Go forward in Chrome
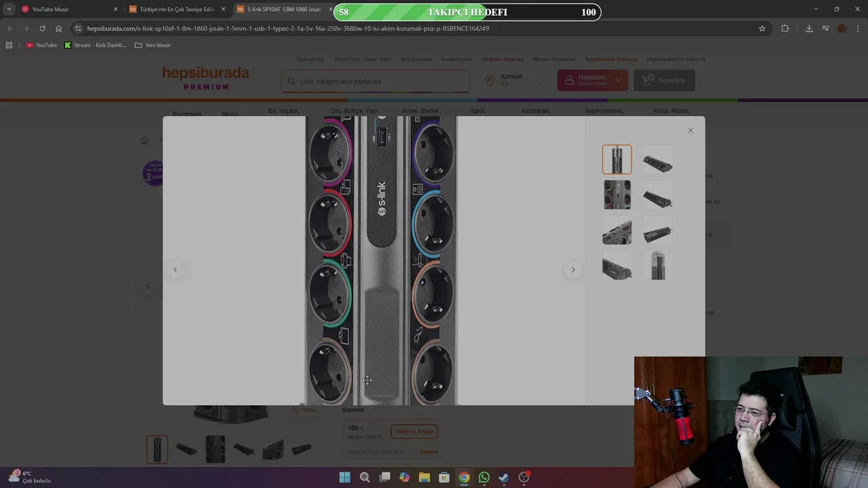Screen dimensions: 868x488 click(26, 28)
